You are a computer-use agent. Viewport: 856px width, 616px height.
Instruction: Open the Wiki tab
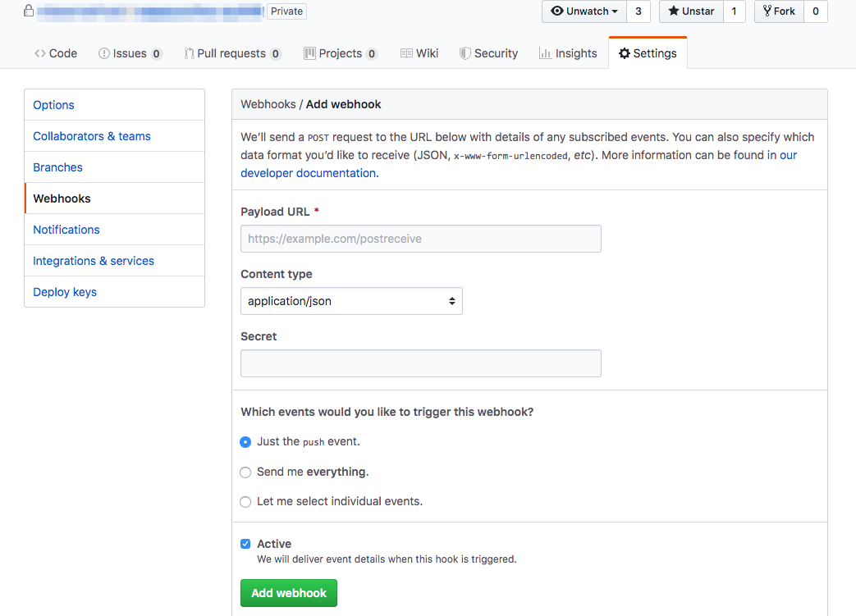tap(419, 52)
